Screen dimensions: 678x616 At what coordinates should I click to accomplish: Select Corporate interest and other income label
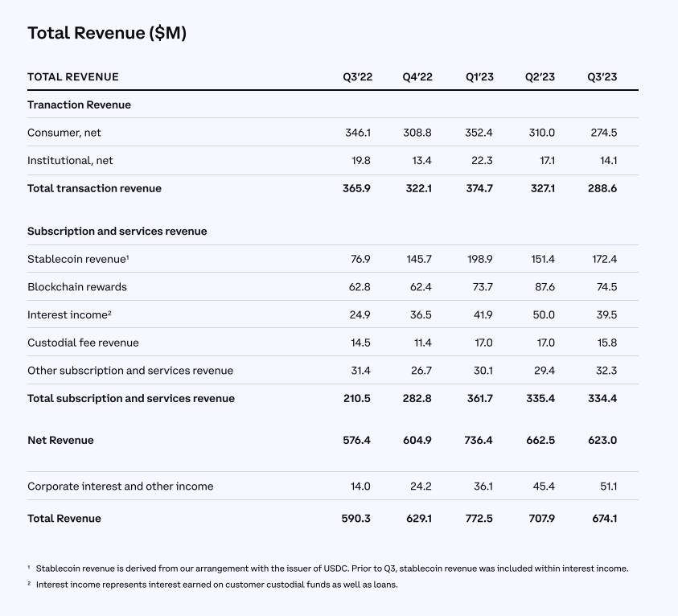(120, 487)
